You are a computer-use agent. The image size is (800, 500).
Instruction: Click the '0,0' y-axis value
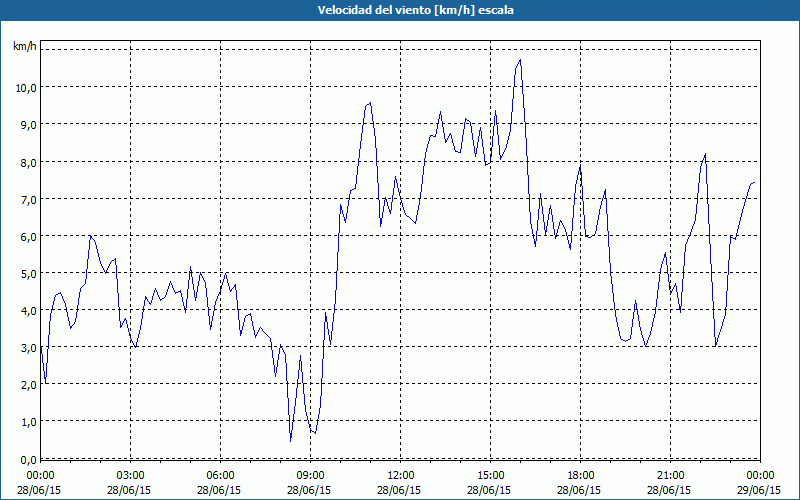click(29, 460)
